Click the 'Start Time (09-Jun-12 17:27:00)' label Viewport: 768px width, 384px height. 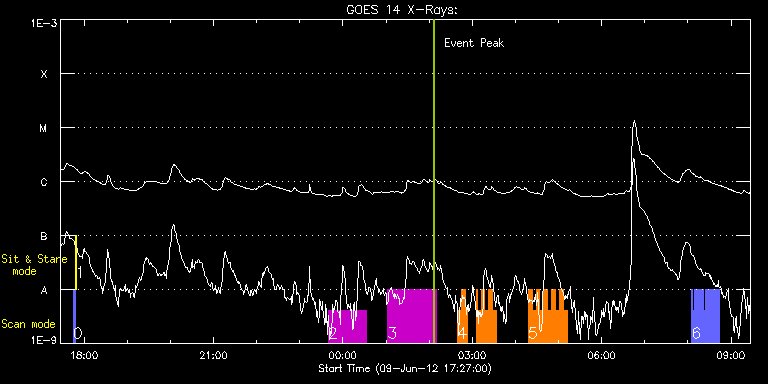click(x=405, y=368)
